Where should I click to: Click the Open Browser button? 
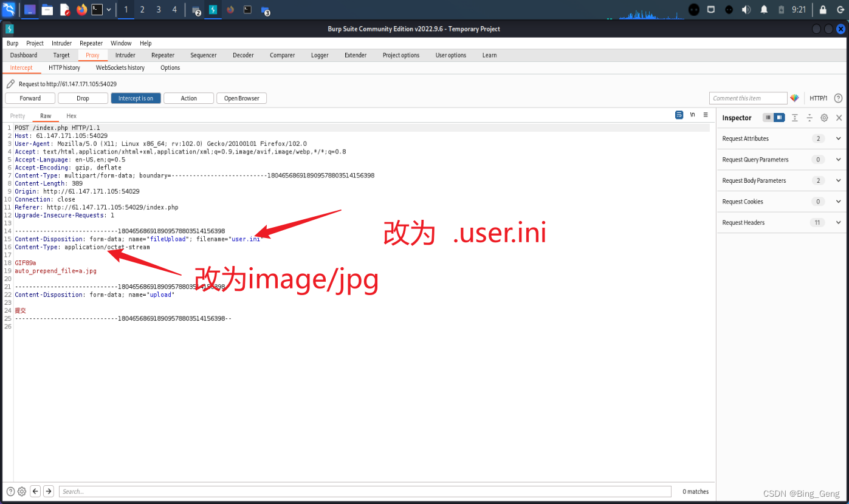[241, 98]
